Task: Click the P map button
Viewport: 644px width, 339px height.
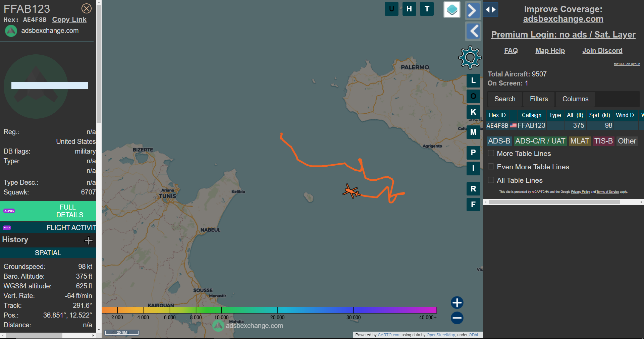Action: click(473, 153)
